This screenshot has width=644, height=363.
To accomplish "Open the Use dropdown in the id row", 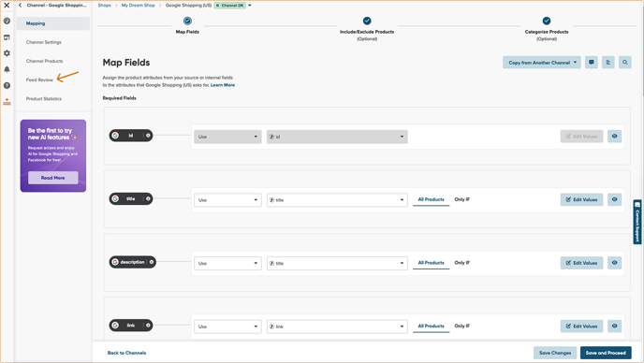I will [x=227, y=137].
